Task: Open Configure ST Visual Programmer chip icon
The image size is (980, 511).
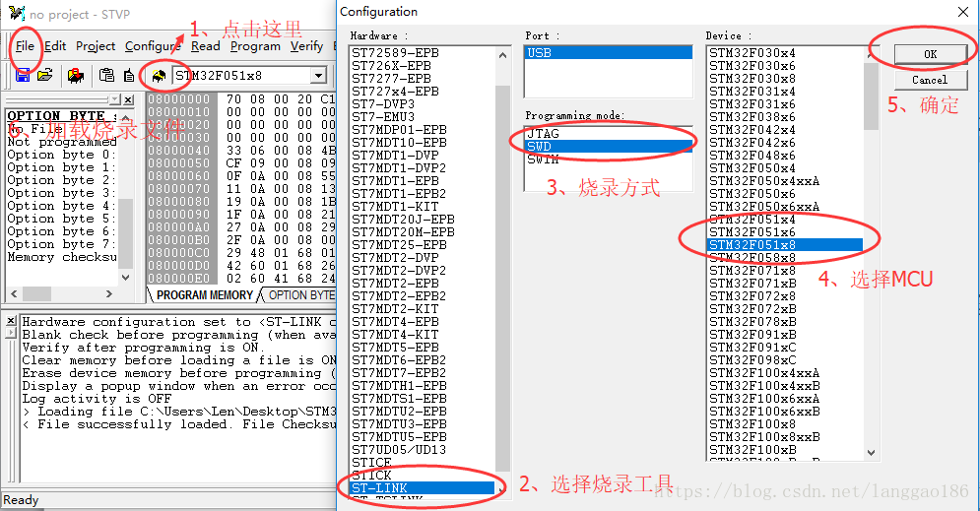Action: click(159, 76)
